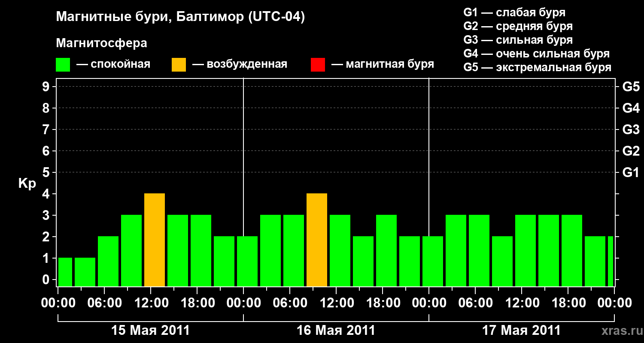The image size is (644, 343).
Task: Click the green bar crossing midnight into 16 Мая
Action: coord(247,262)
